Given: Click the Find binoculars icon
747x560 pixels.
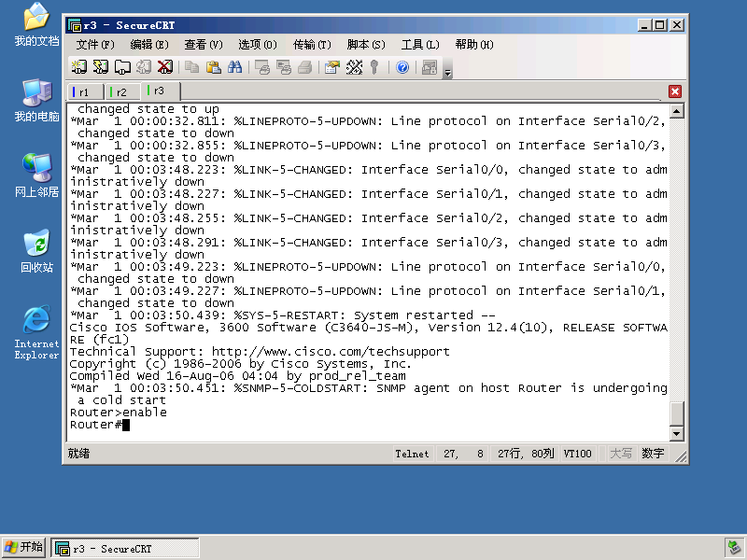Looking at the screenshot, I should (x=235, y=67).
